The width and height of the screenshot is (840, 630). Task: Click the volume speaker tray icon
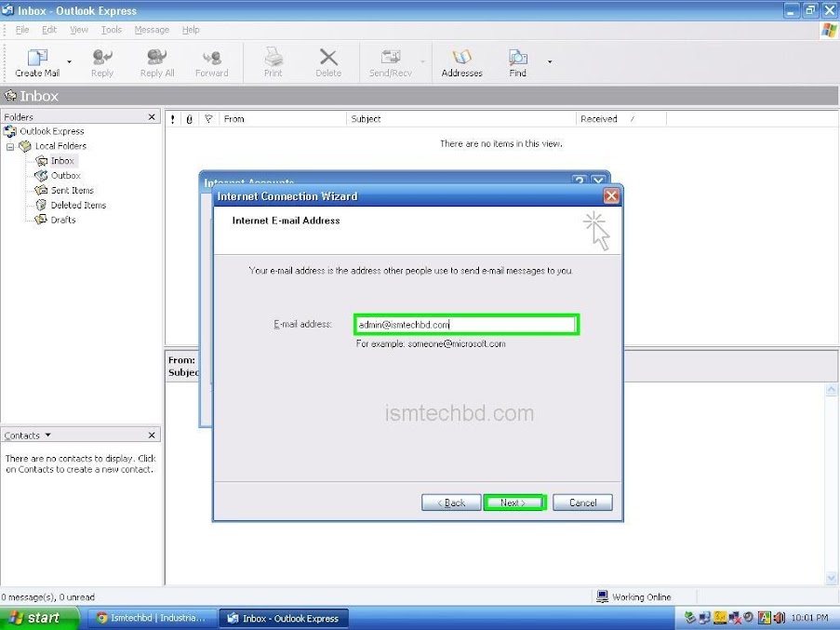click(x=779, y=618)
